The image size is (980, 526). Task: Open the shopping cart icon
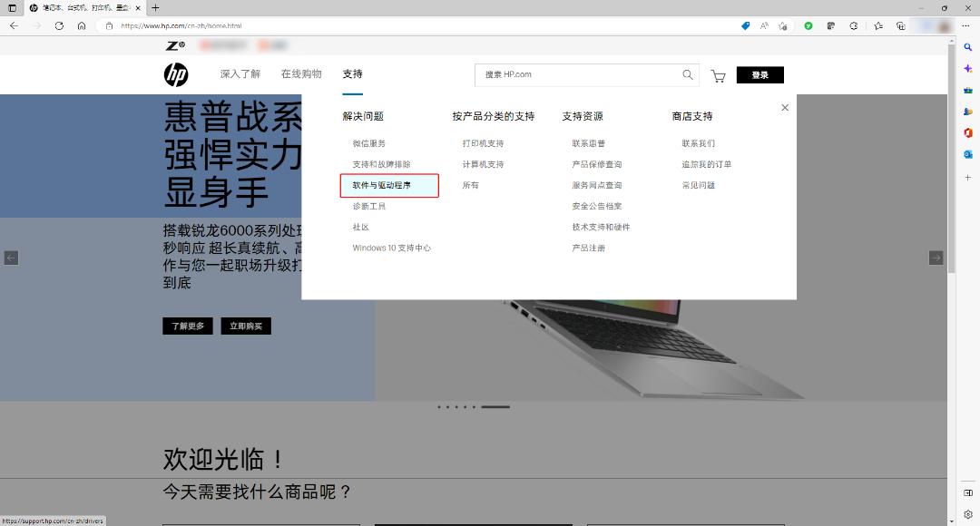tap(718, 76)
